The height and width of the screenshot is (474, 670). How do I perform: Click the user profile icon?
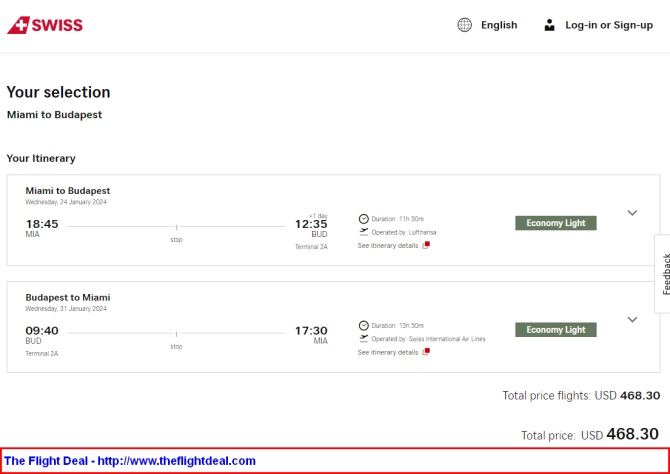click(550, 25)
